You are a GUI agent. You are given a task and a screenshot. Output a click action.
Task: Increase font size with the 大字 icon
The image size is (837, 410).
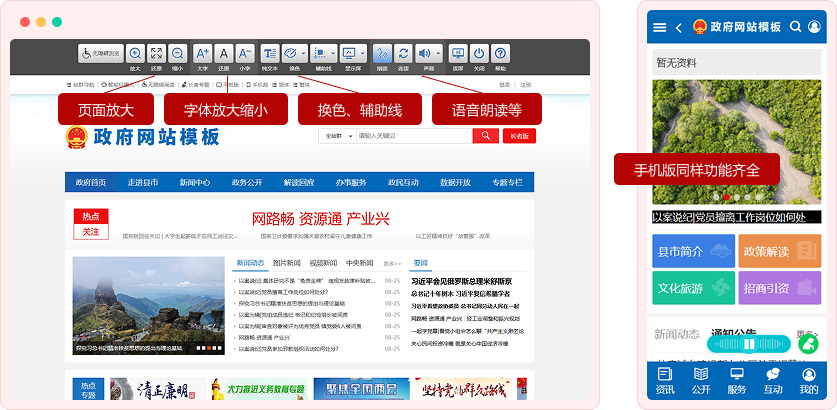(x=202, y=54)
